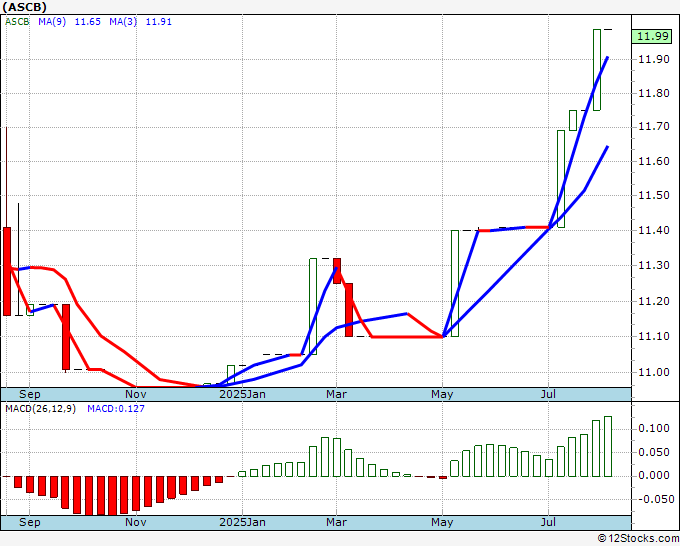Click the MA(3) legend label
The height and width of the screenshot is (546, 680).
point(123,22)
